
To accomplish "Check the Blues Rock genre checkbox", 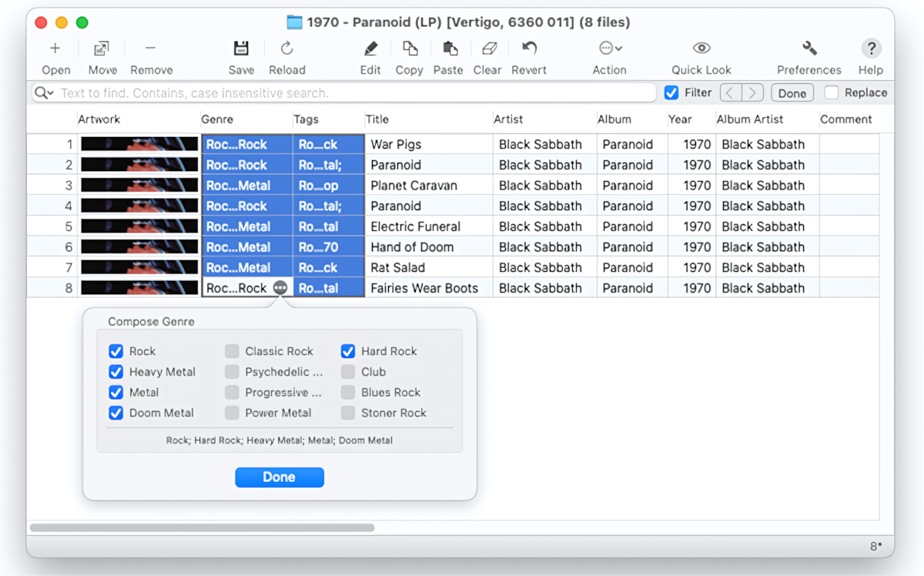I will (348, 392).
